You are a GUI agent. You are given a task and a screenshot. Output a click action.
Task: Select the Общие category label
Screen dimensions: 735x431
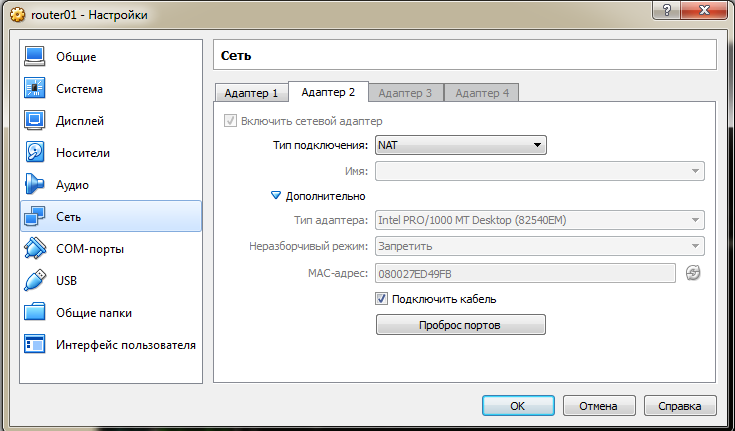pyautogui.click(x=76, y=57)
